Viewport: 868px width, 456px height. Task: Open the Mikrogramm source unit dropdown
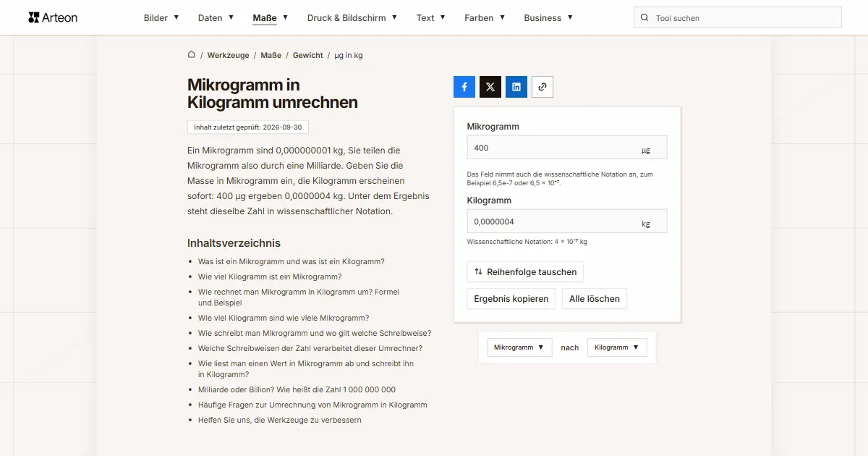coord(519,347)
